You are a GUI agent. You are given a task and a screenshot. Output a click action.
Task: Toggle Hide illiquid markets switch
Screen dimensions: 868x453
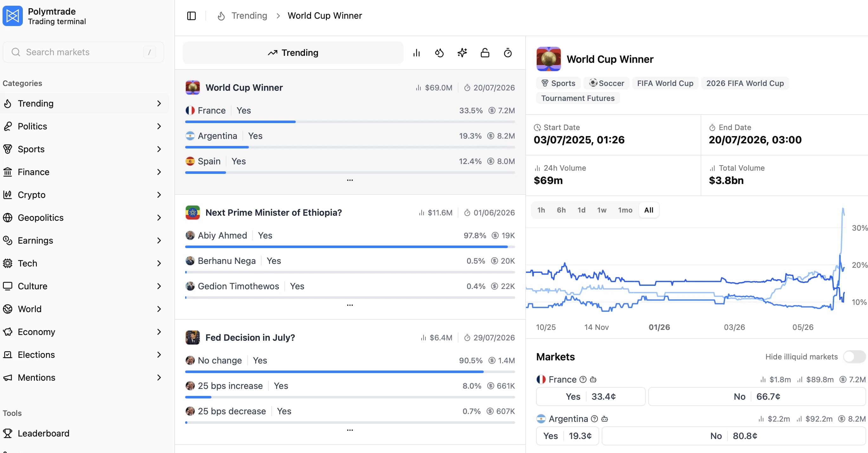tap(854, 357)
